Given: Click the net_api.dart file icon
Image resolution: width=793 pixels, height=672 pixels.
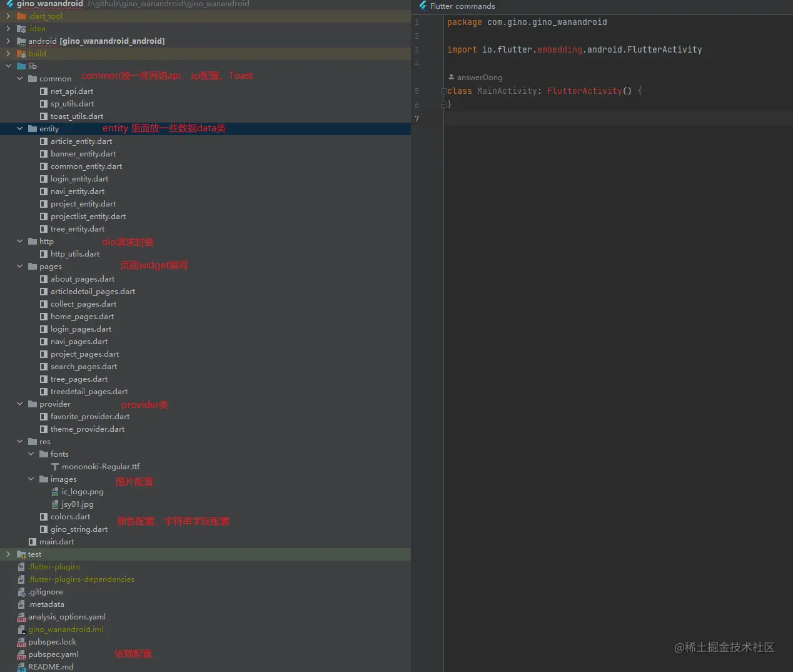Looking at the screenshot, I should pyautogui.click(x=44, y=91).
